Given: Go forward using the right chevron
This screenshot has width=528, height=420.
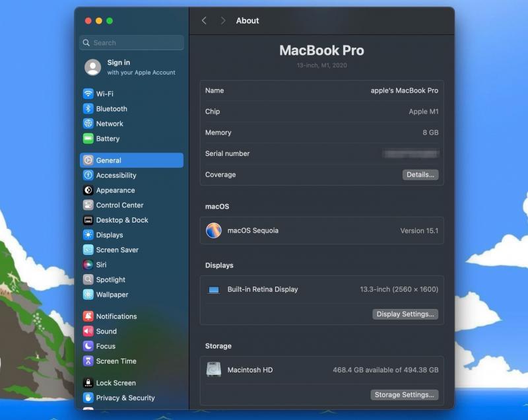Looking at the screenshot, I should 222,20.
